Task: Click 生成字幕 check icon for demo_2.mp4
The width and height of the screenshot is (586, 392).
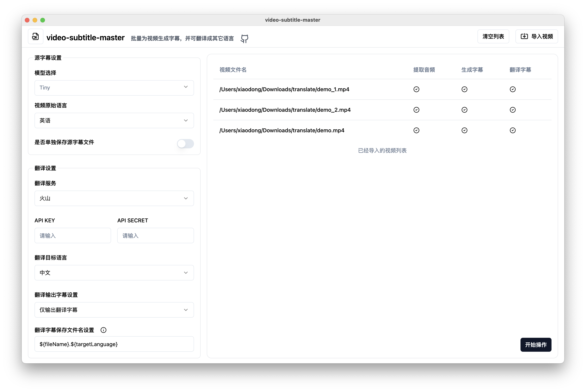Action: [x=464, y=110]
